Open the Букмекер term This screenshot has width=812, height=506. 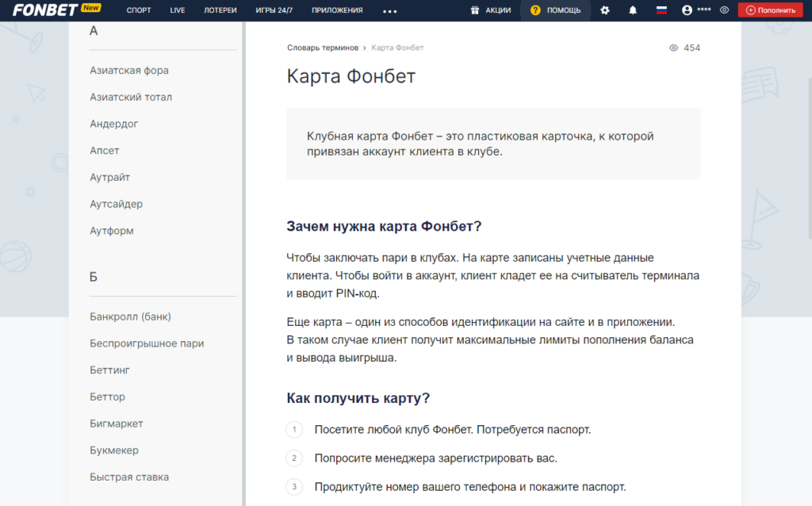point(114,450)
